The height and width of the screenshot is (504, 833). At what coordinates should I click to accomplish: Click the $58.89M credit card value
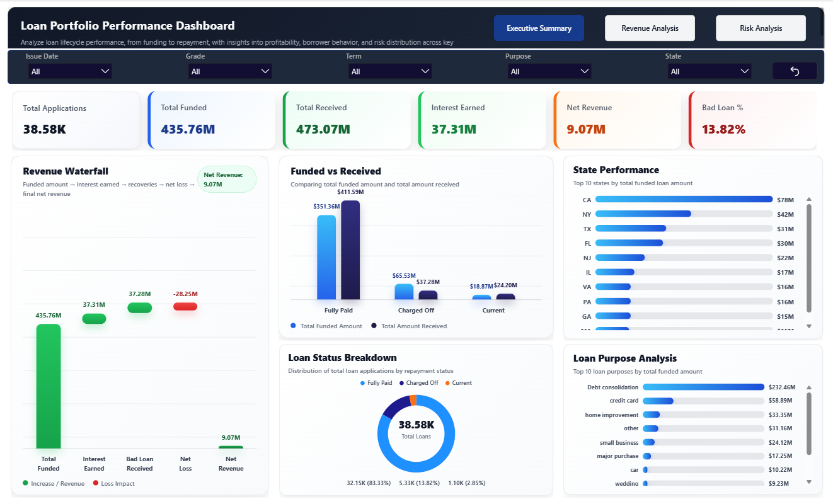tap(781, 401)
